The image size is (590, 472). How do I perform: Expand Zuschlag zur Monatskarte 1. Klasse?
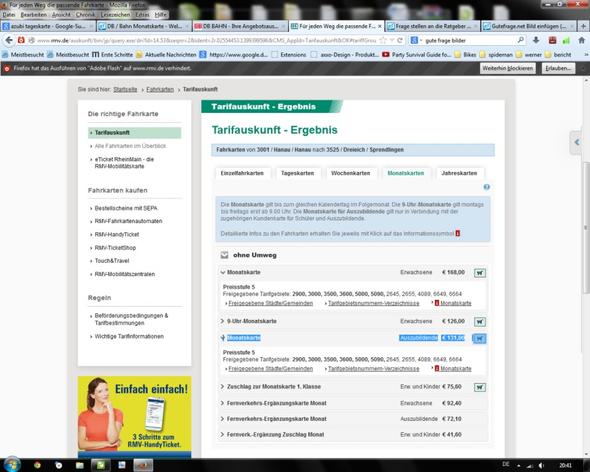(x=222, y=387)
